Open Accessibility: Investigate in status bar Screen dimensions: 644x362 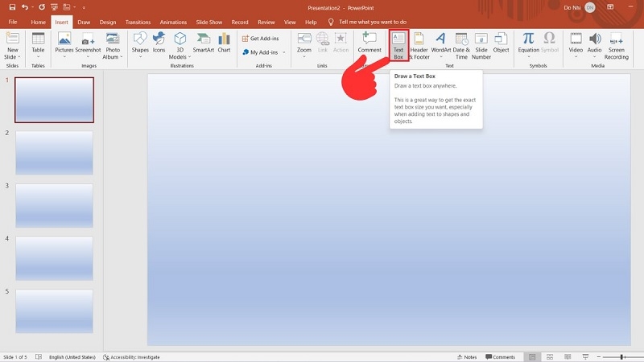point(131,357)
